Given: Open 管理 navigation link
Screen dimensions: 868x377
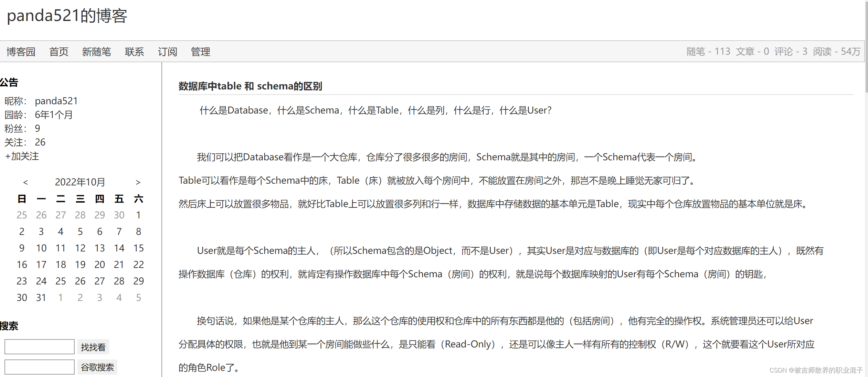Looking at the screenshot, I should coord(200,52).
